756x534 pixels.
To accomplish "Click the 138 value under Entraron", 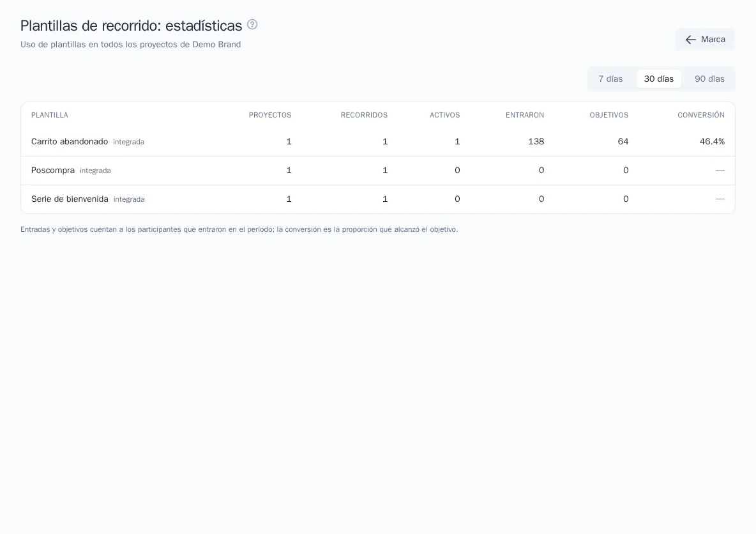I will pos(536,142).
